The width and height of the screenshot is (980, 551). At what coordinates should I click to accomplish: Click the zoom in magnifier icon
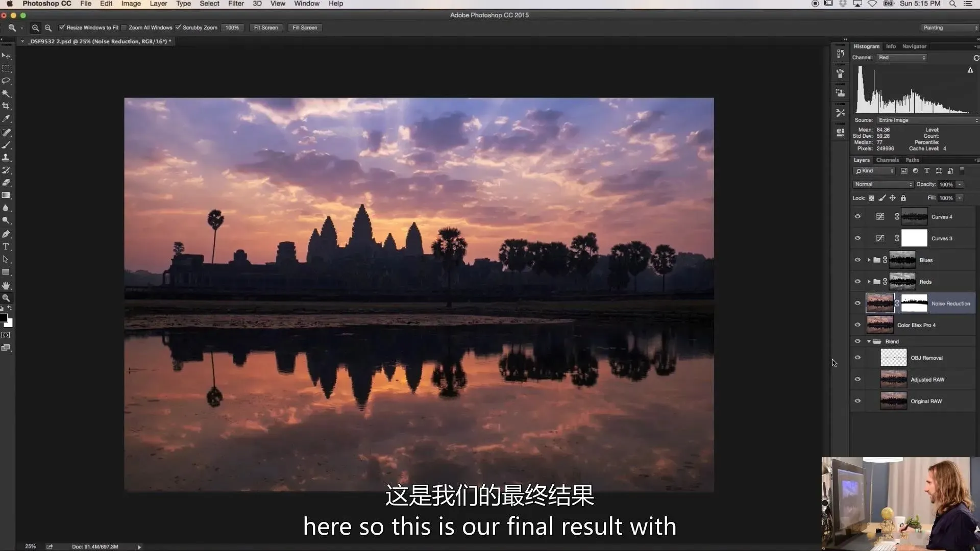pyautogui.click(x=35, y=28)
